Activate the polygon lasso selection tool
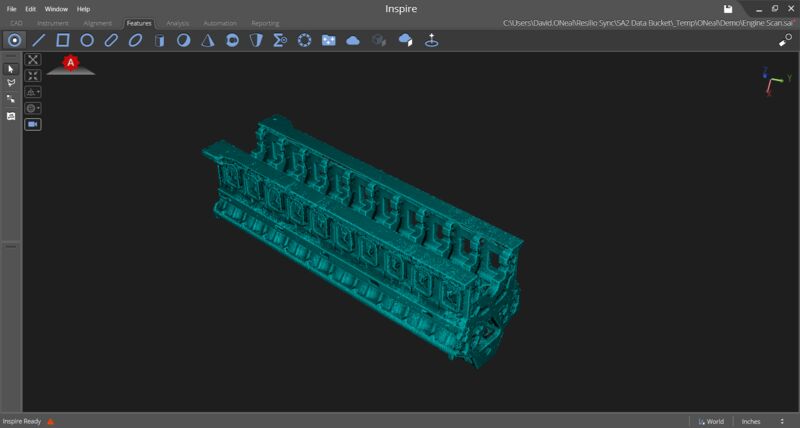The width and height of the screenshot is (800, 428). point(11,83)
